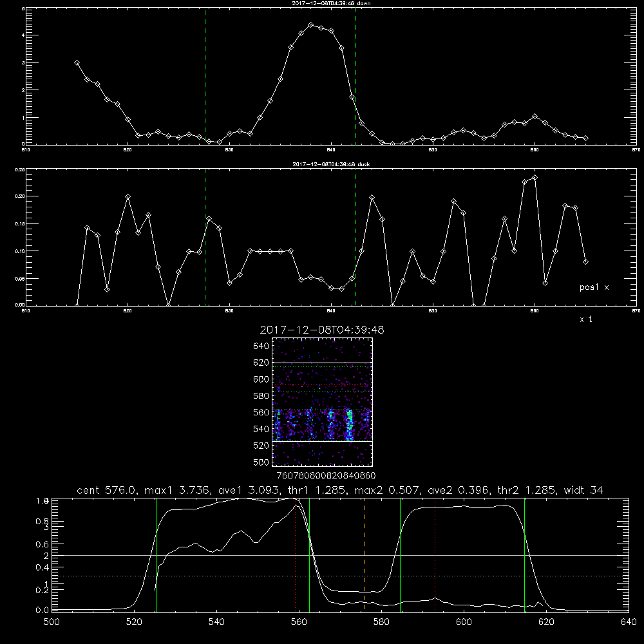
Task: Click the right green dashed line in dusk plot
Action: [355, 237]
